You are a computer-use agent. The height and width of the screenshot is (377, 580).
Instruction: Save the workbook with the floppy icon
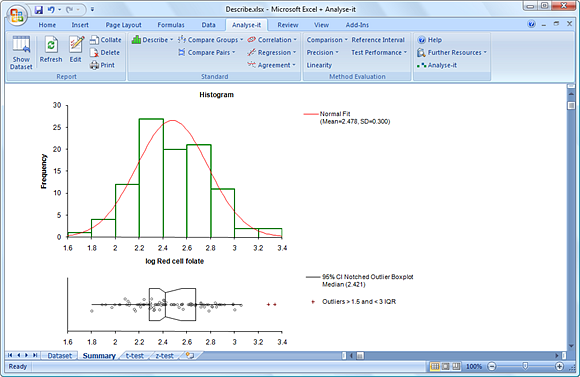point(39,10)
